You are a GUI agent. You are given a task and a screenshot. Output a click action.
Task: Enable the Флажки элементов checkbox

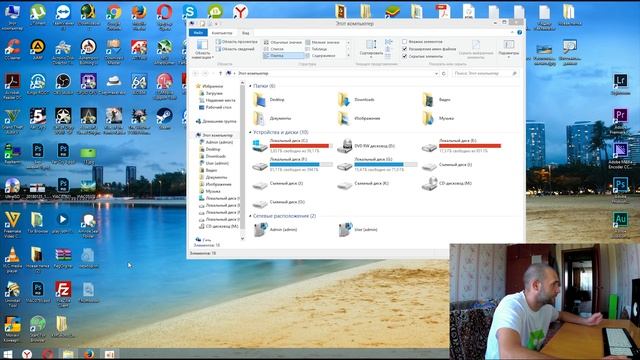click(x=404, y=42)
